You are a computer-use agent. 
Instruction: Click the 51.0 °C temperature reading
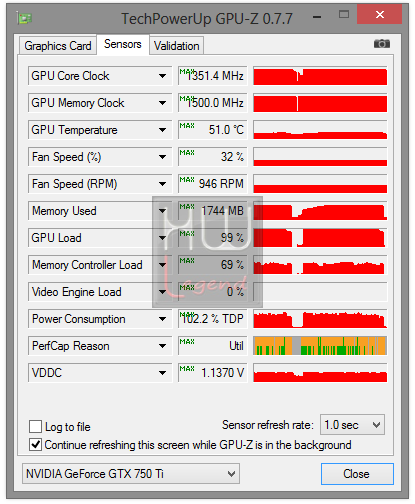click(x=213, y=130)
